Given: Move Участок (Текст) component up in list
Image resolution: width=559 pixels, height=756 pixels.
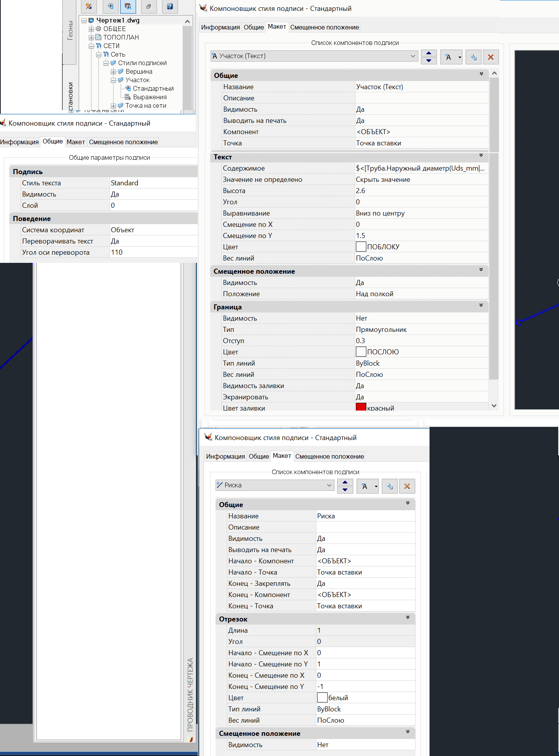Looking at the screenshot, I should pos(428,53).
